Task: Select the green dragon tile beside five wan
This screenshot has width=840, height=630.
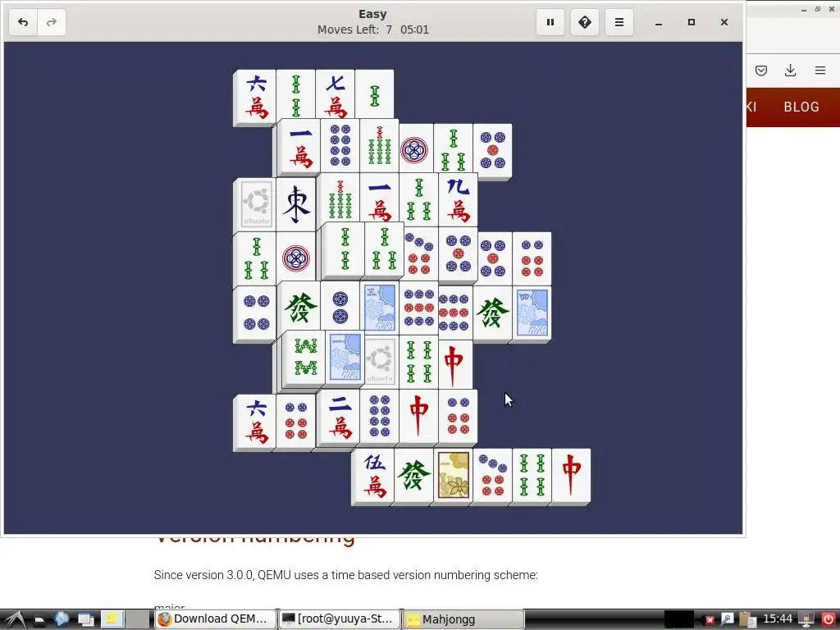Action: pyautogui.click(x=413, y=474)
